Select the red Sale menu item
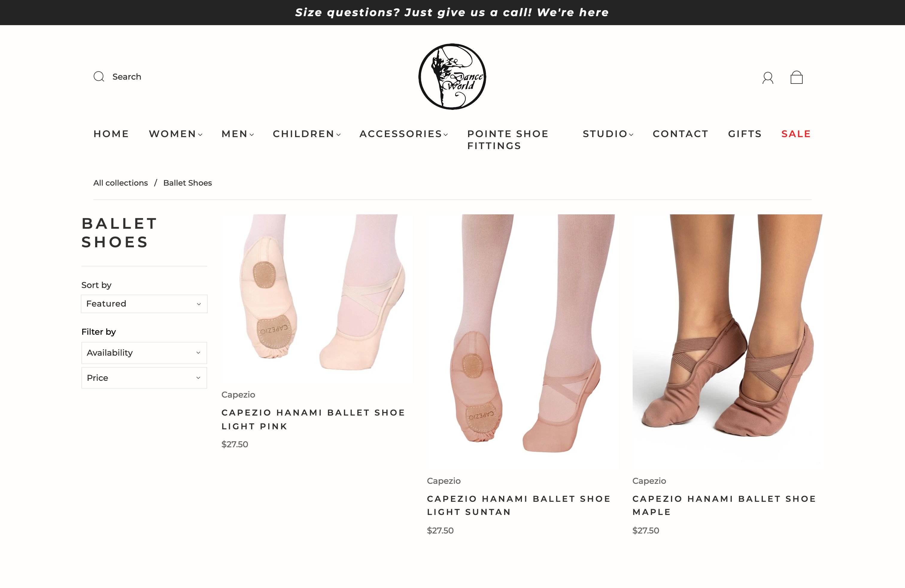The height and width of the screenshot is (588, 905). pyautogui.click(x=796, y=134)
